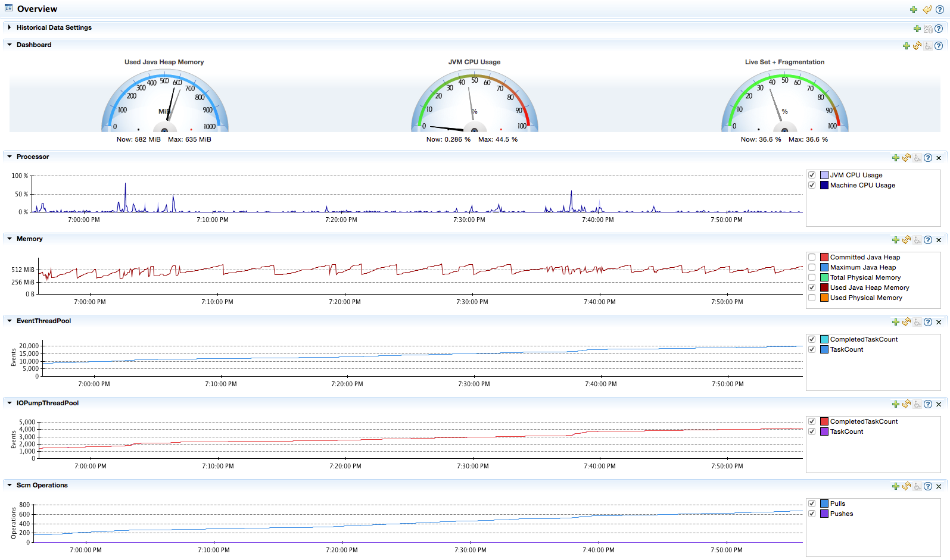Expand the Historical Data Settings section
This screenshot has width=950, height=560.
click(x=10, y=27)
